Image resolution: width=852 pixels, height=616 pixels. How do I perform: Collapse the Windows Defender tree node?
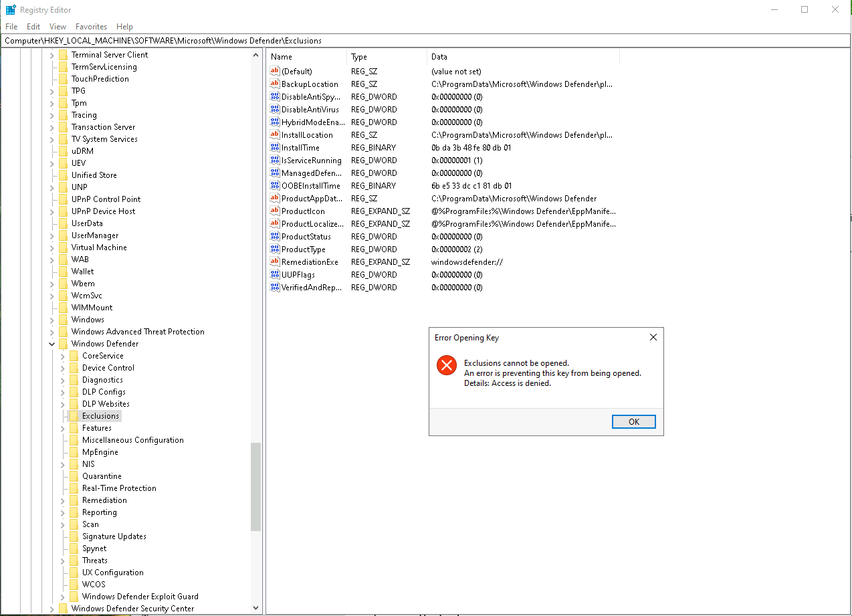coord(52,344)
